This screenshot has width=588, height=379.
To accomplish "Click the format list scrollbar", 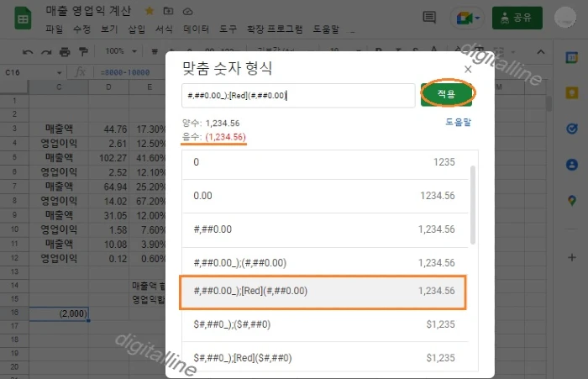I will tap(472, 205).
